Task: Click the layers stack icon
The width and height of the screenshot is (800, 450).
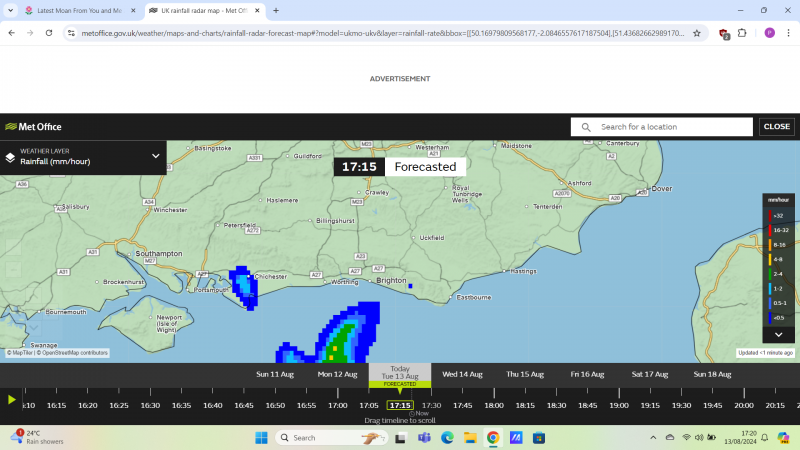Action: coord(10,158)
